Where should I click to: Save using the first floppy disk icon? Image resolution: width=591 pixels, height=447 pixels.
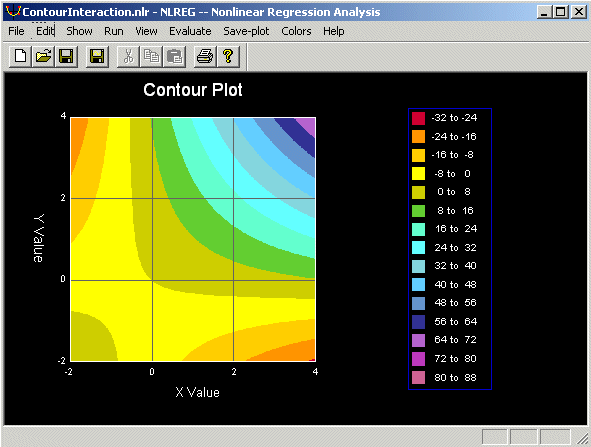(x=66, y=57)
